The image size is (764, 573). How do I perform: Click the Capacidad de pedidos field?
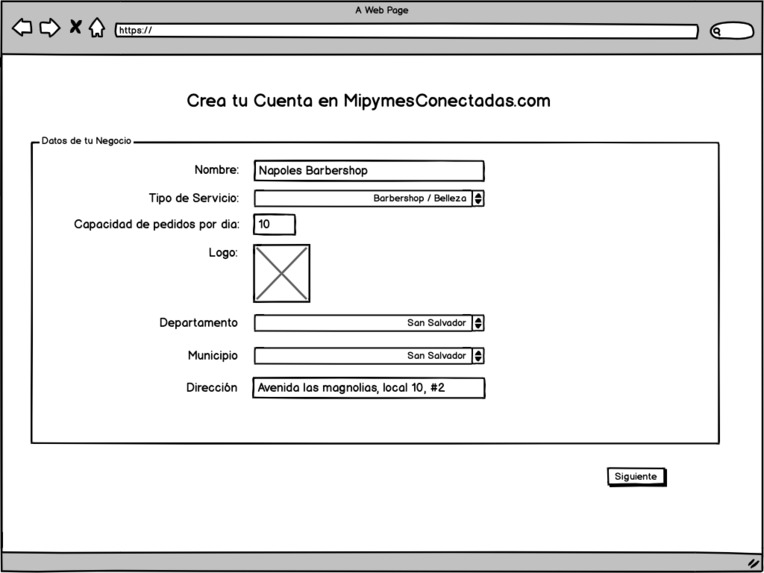point(274,225)
